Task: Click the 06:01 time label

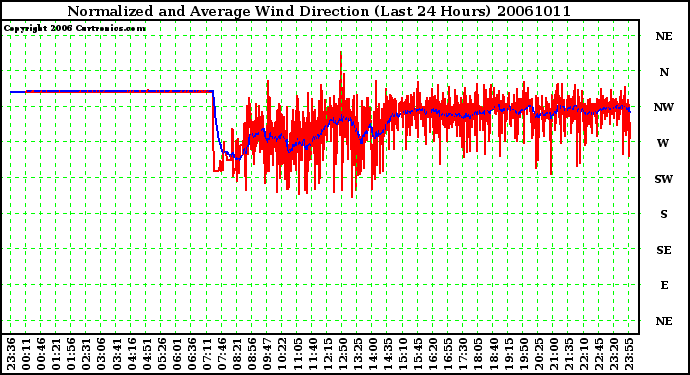Action: point(177,354)
